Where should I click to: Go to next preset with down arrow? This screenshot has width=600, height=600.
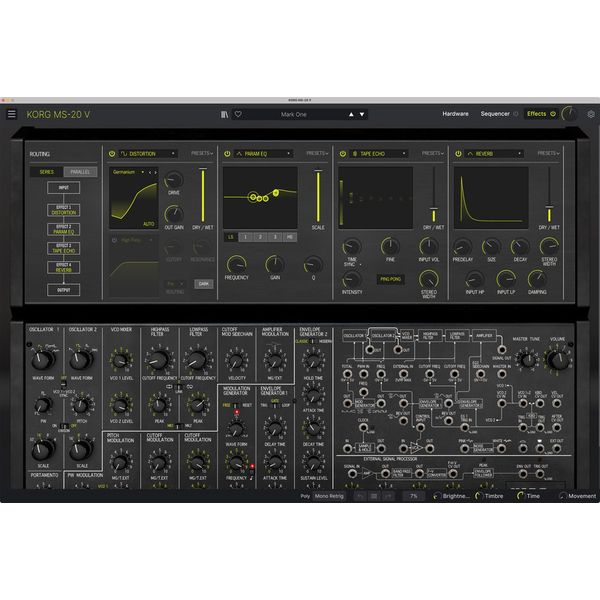point(362,114)
